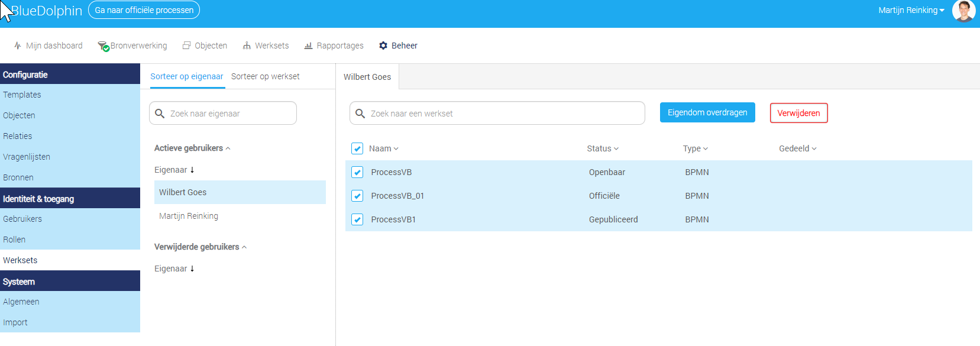Open Gebruikers in the sidebar
The image size is (980, 346).
(70, 219)
